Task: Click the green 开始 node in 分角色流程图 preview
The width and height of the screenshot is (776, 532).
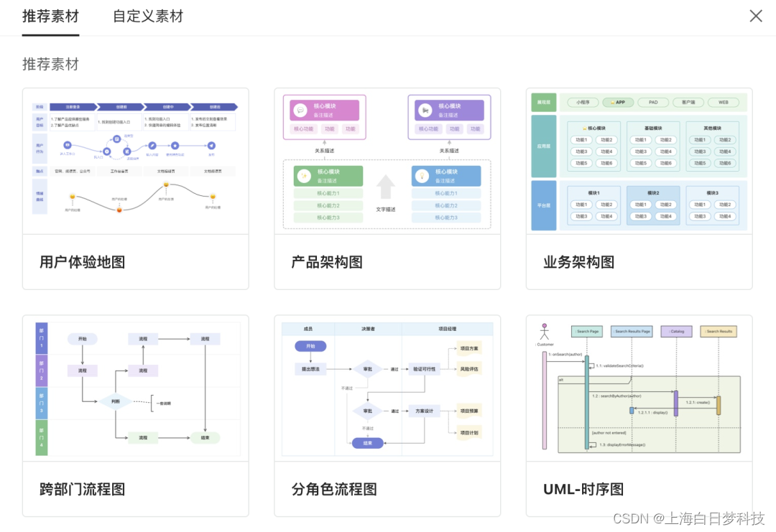Action: point(311,346)
